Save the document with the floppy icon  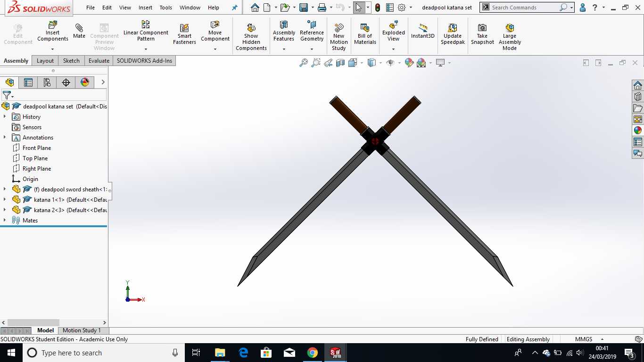pyautogui.click(x=304, y=8)
